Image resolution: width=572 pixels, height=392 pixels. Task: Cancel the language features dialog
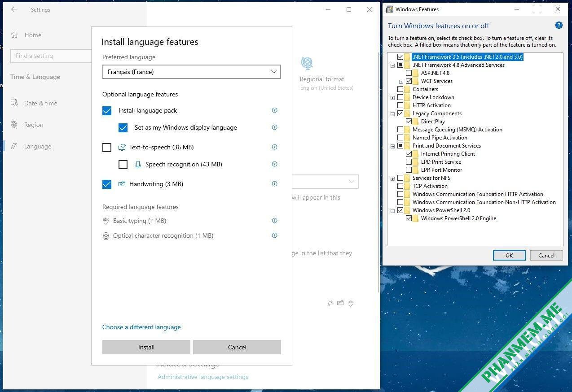pyautogui.click(x=237, y=347)
